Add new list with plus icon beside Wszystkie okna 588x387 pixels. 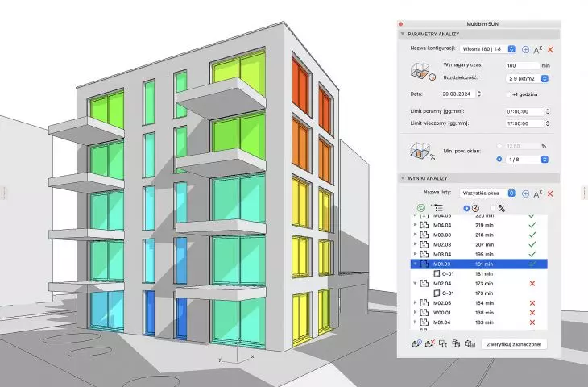pos(525,193)
